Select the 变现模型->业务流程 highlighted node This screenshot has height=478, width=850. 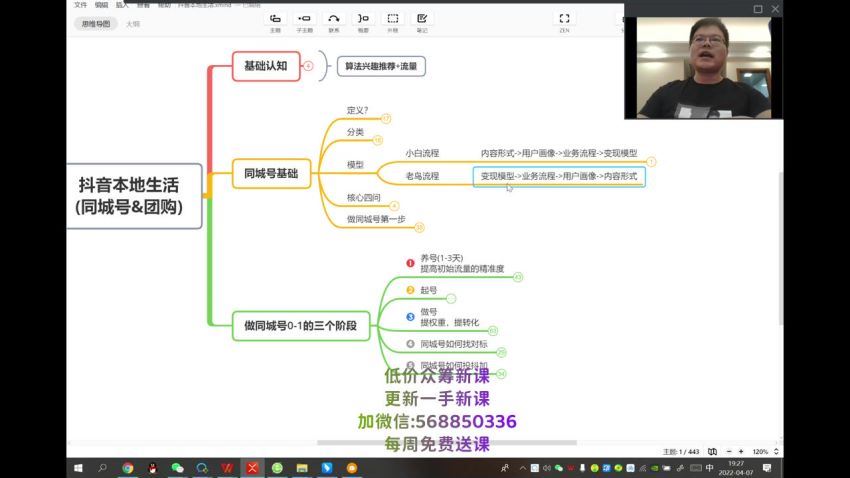point(559,176)
